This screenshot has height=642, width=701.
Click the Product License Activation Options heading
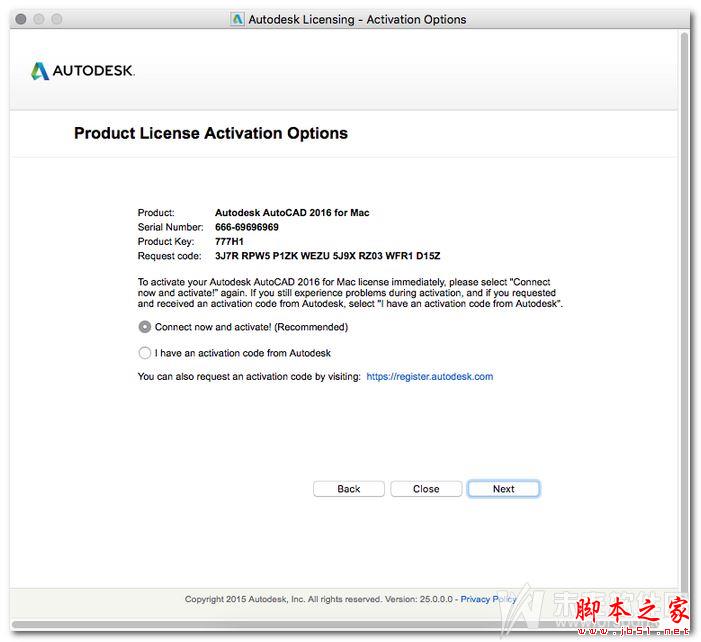[x=211, y=133]
